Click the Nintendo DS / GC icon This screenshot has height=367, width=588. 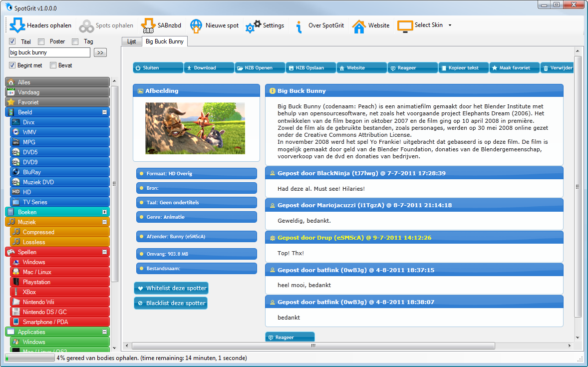tap(16, 312)
